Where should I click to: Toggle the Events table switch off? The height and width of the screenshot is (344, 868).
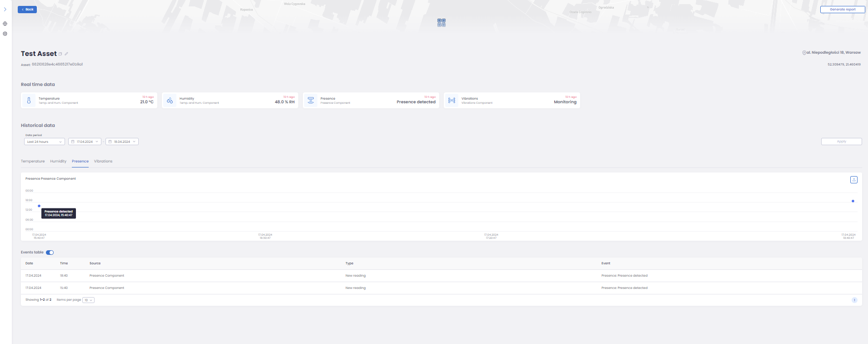point(50,253)
